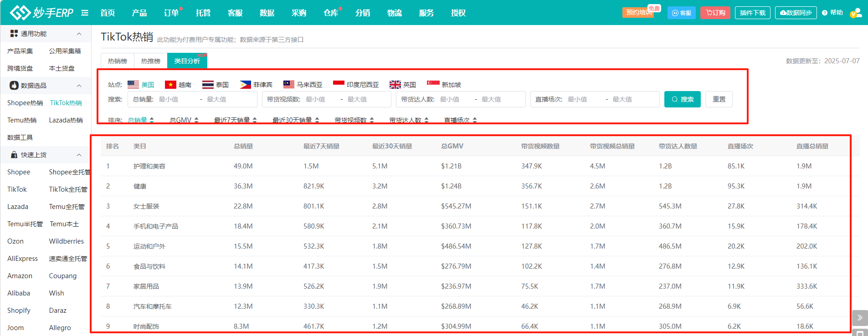Open the 产品 top menu
This screenshot has height=336, width=868.
pos(139,13)
